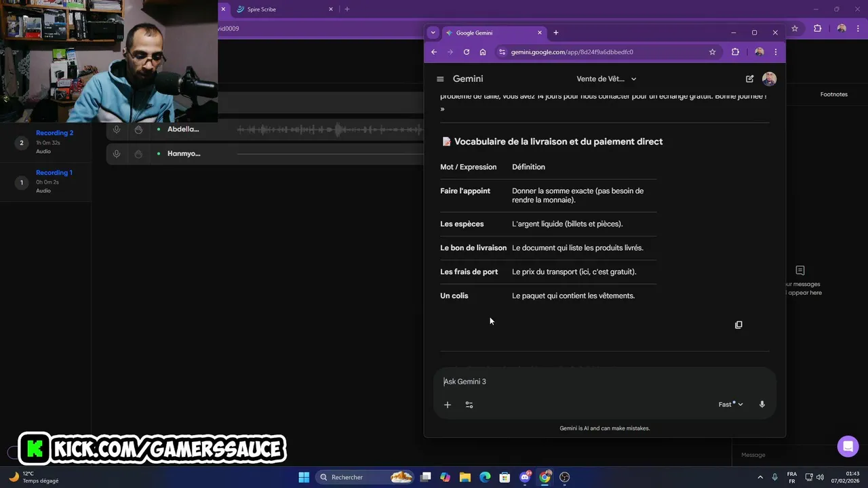View site information icon beside gemini.google.com
This screenshot has height=488, width=868.
502,52
